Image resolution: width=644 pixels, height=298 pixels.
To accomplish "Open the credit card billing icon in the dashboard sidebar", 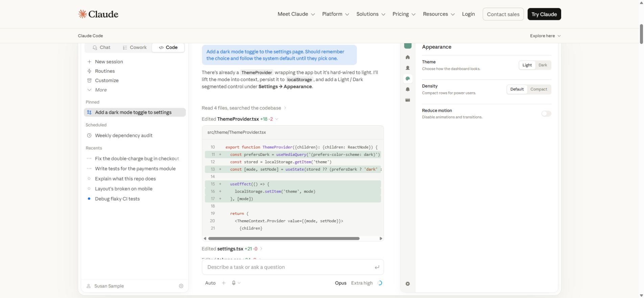I will pyautogui.click(x=408, y=100).
